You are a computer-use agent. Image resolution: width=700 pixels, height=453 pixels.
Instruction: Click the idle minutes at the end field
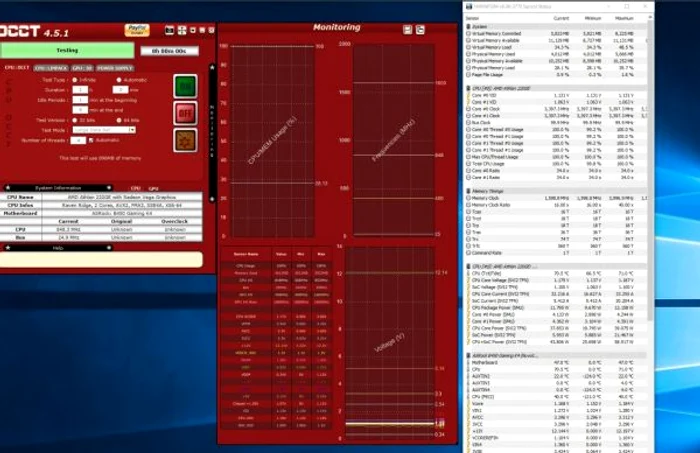(x=80, y=110)
